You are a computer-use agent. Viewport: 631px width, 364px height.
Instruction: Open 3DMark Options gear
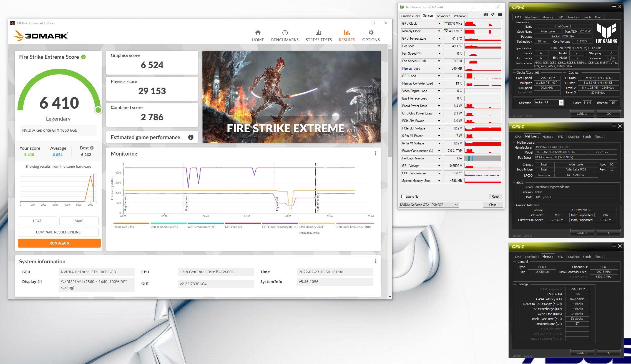(x=371, y=36)
